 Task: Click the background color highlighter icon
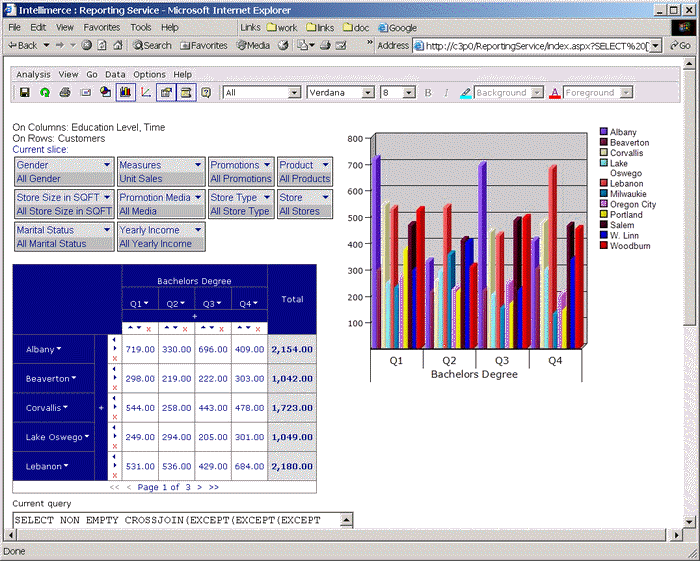(466, 93)
